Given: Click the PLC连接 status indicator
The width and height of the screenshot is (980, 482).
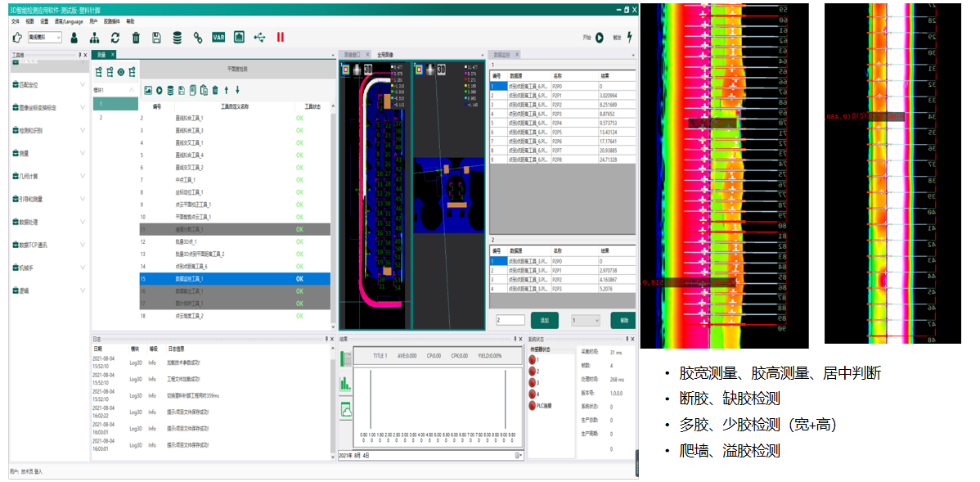Looking at the screenshot, I should (533, 405).
